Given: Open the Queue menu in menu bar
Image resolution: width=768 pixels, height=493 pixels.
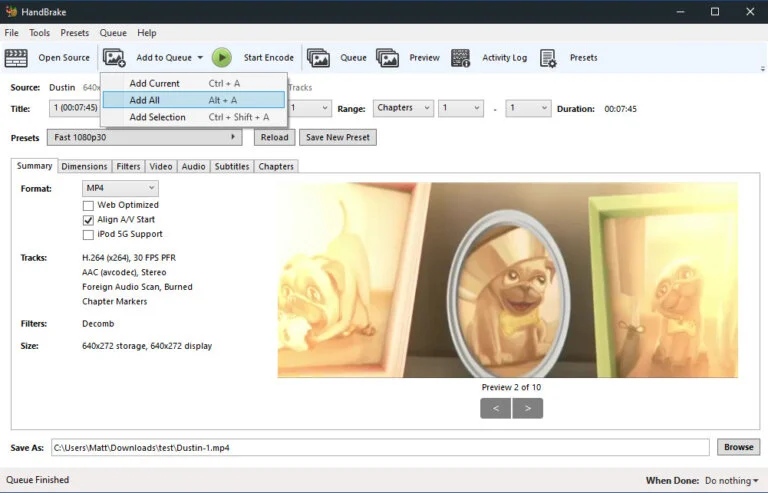Looking at the screenshot, I should click(113, 33).
